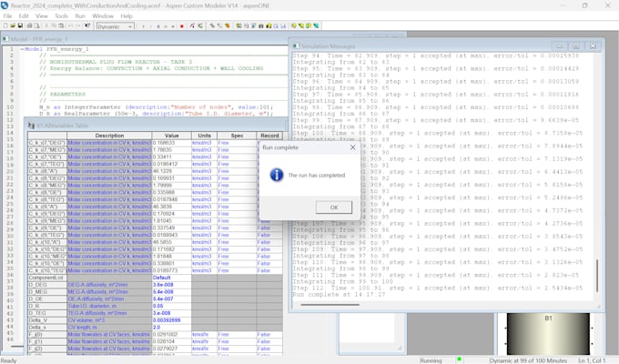Open the Window menu
The width and height of the screenshot is (619, 364).
click(103, 16)
